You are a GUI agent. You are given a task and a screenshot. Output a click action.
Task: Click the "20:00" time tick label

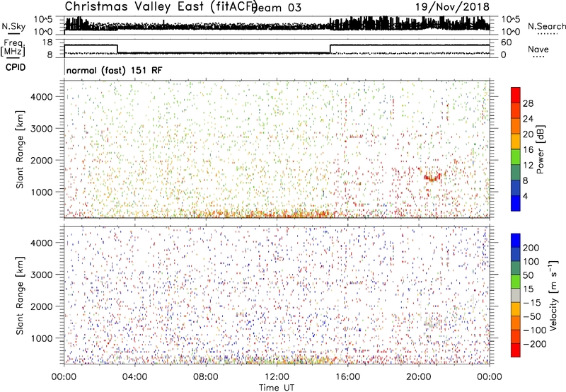(x=418, y=377)
